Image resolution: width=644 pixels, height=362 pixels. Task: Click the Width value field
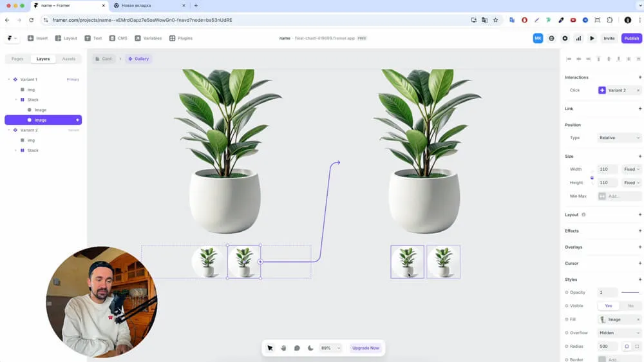[x=607, y=169]
